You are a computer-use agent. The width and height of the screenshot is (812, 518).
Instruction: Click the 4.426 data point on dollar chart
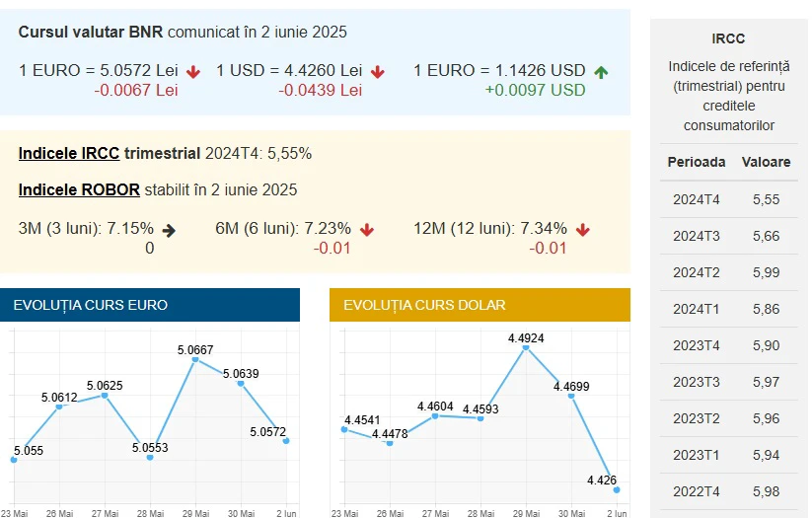point(617,489)
